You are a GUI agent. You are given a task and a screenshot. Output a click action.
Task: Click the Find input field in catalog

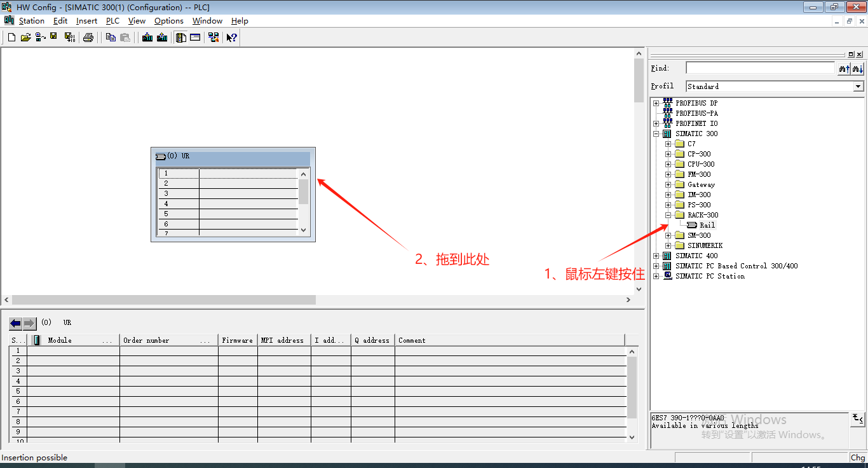[x=760, y=68]
